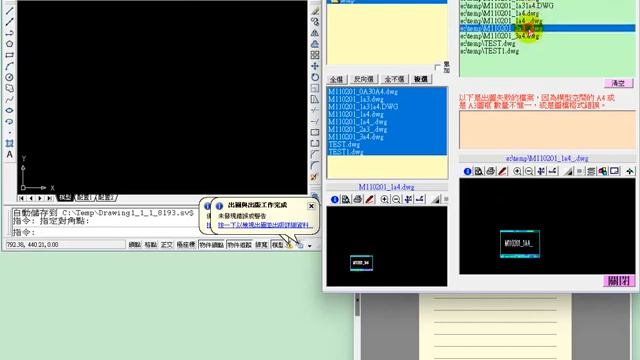Select e:\temp\TEST1.dwg in green list
Screen dimensions: 640x360
coord(489,51)
